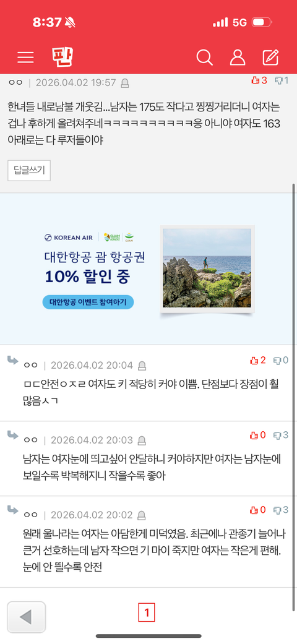Downvote the 19:57 comment
Image resolution: width=297 pixels, height=644 pixels.
pyautogui.click(x=282, y=80)
